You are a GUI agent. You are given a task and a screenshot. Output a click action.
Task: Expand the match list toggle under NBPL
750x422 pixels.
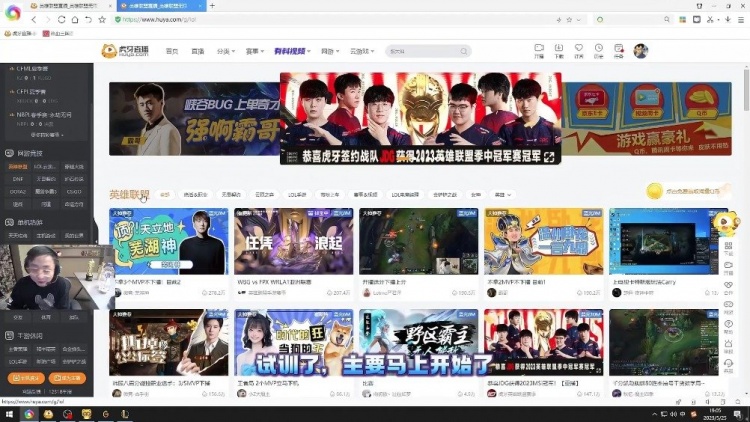47,135
